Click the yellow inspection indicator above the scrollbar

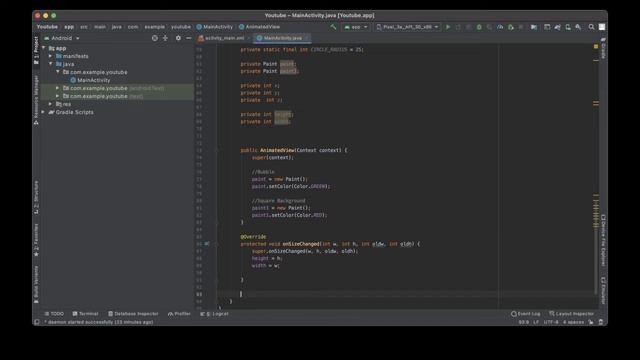tap(596, 47)
